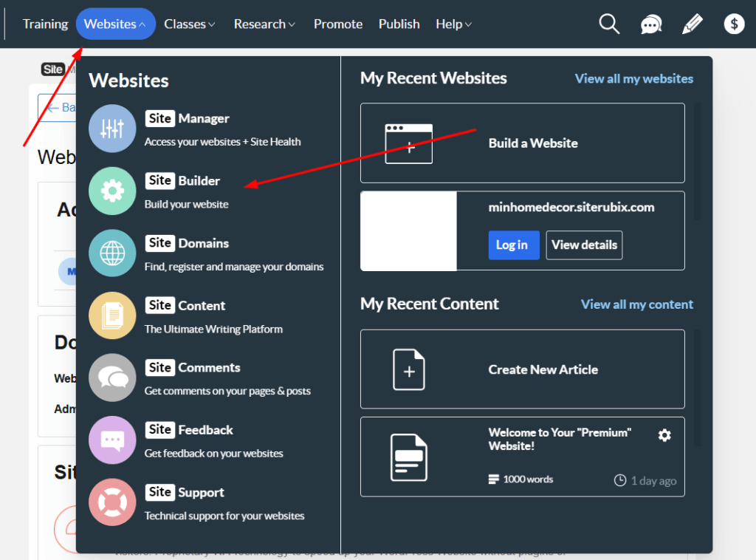Open settings gear for the Welcome article
This screenshot has width=756, height=560.
(664, 435)
